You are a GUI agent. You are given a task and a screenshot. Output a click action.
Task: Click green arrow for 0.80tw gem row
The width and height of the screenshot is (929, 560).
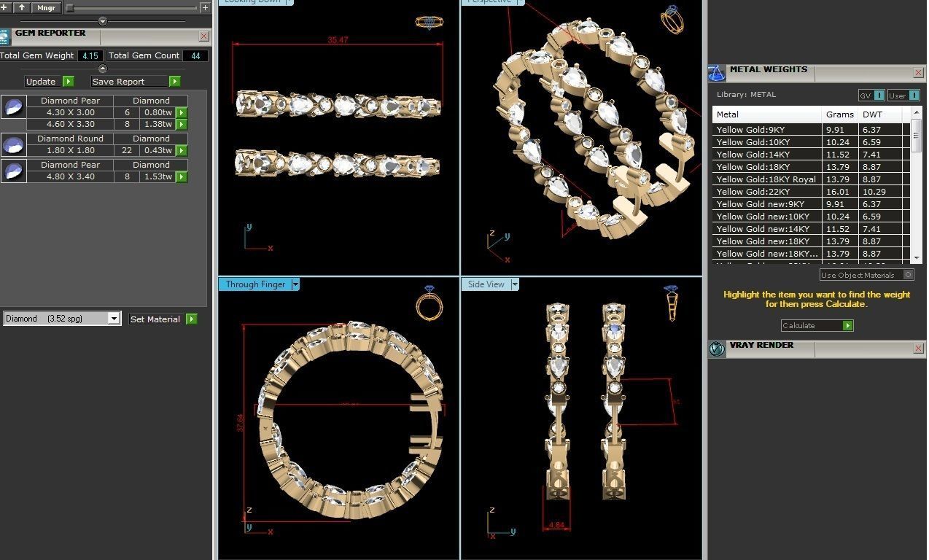[182, 112]
